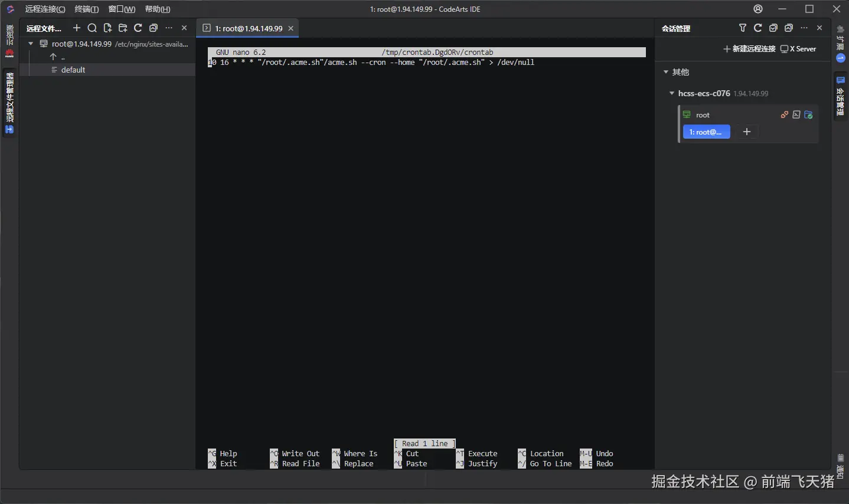Click the Replace nano shortcut
Image resolution: width=849 pixels, height=504 pixels.
(x=352, y=463)
